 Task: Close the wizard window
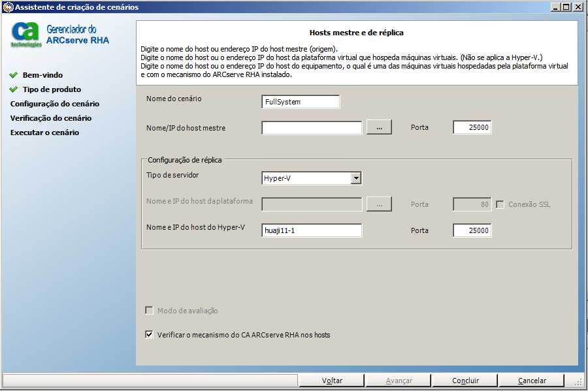(578, 7)
